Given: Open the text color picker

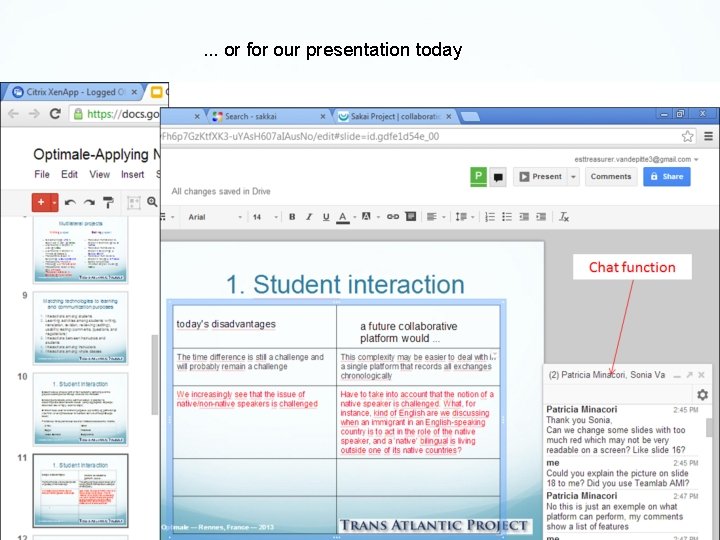Looking at the screenshot, I should 343,217.
